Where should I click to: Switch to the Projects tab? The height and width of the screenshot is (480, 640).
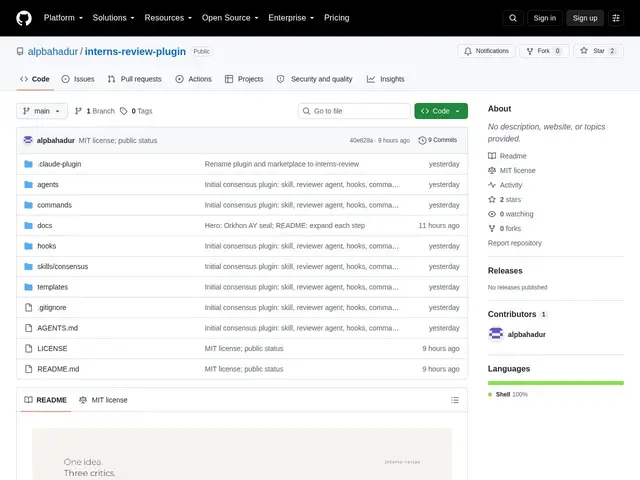pos(244,79)
